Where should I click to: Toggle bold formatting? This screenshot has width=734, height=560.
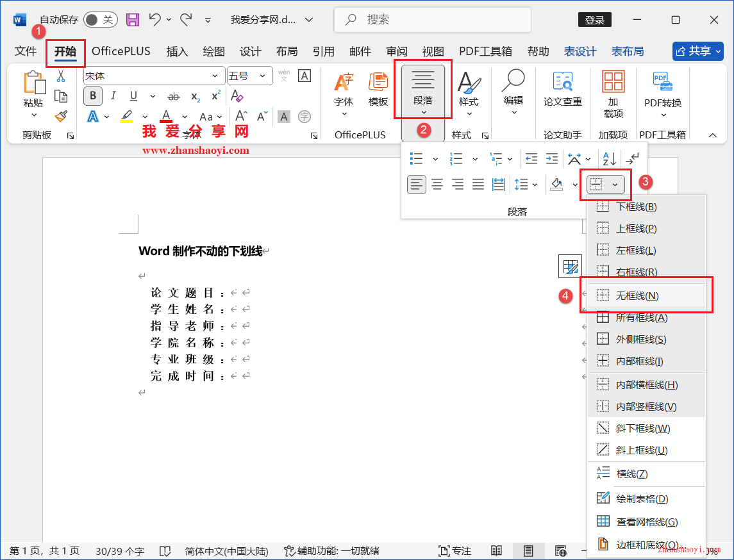pos(93,96)
